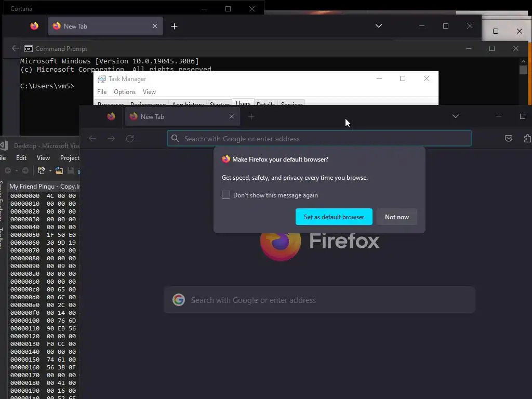The height and width of the screenshot is (399, 532).
Task: Select the New Tab tab in front Firefox
Action: [182, 117]
